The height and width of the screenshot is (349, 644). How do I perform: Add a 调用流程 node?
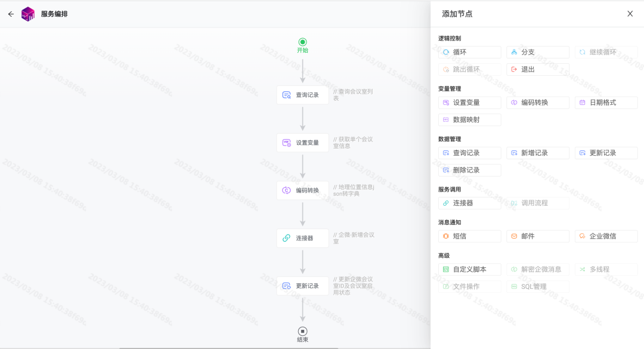tap(538, 203)
